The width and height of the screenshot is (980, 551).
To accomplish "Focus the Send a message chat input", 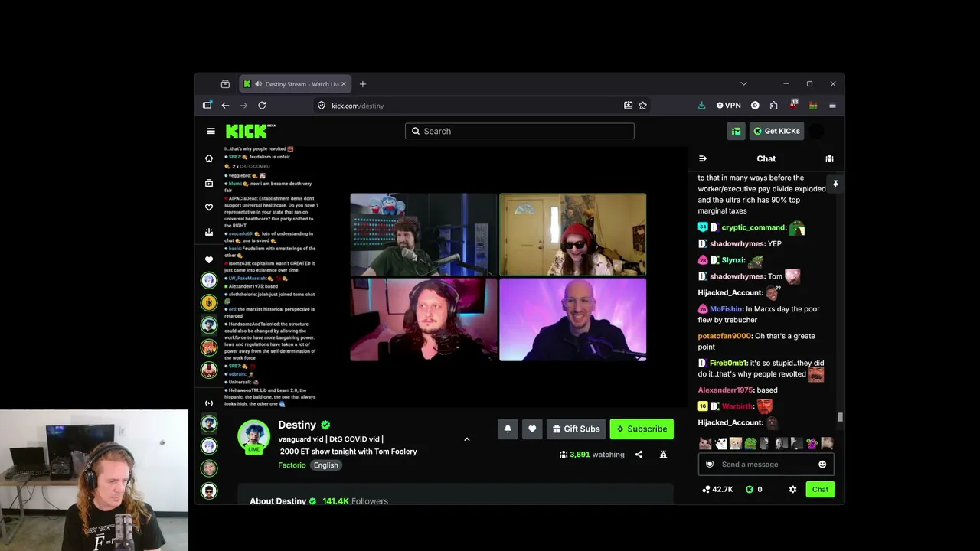I will coord(766,465).
